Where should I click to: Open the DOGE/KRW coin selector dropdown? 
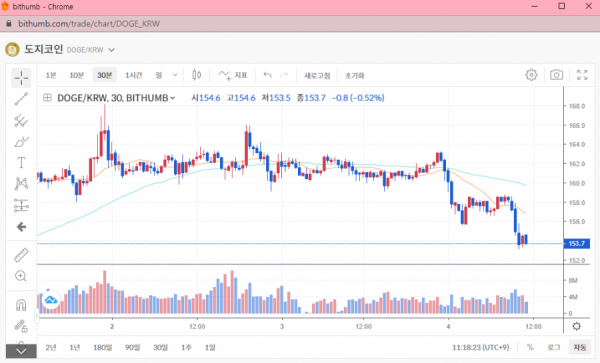[111, 50]
